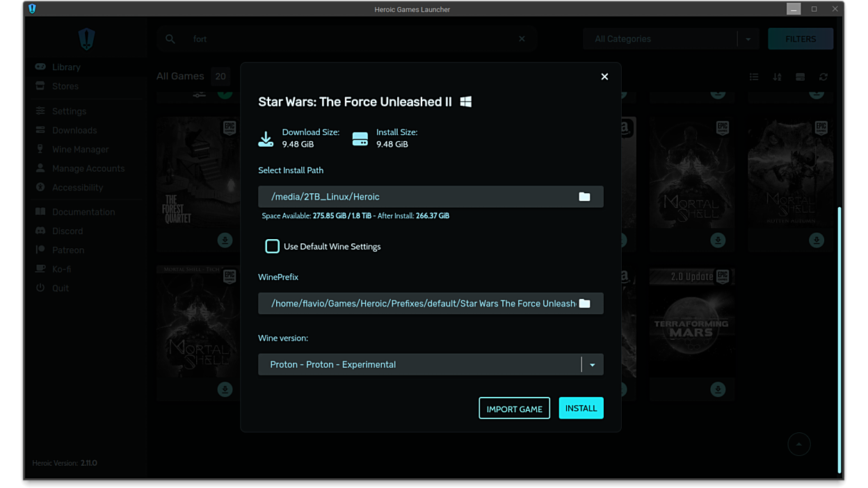This screenshot has height=488, width=868.
Task: Click the Import Game button
Action: 514,408
